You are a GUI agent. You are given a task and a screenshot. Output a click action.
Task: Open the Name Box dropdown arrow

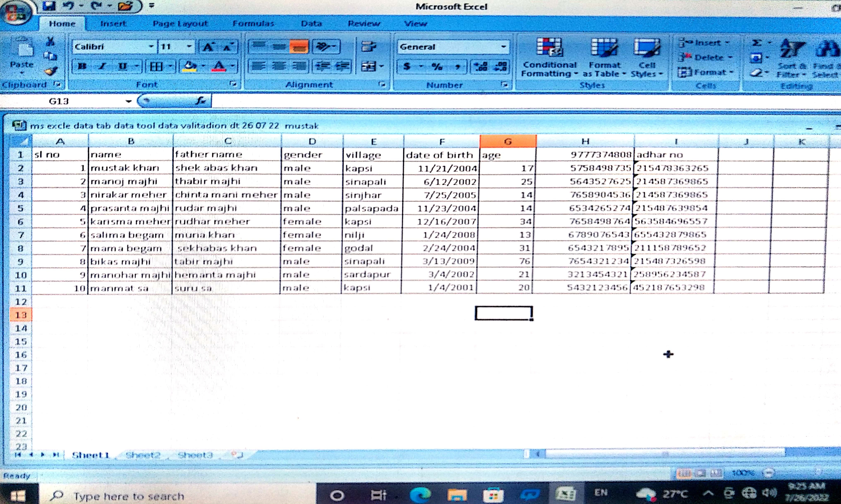[x=128, y=101]
